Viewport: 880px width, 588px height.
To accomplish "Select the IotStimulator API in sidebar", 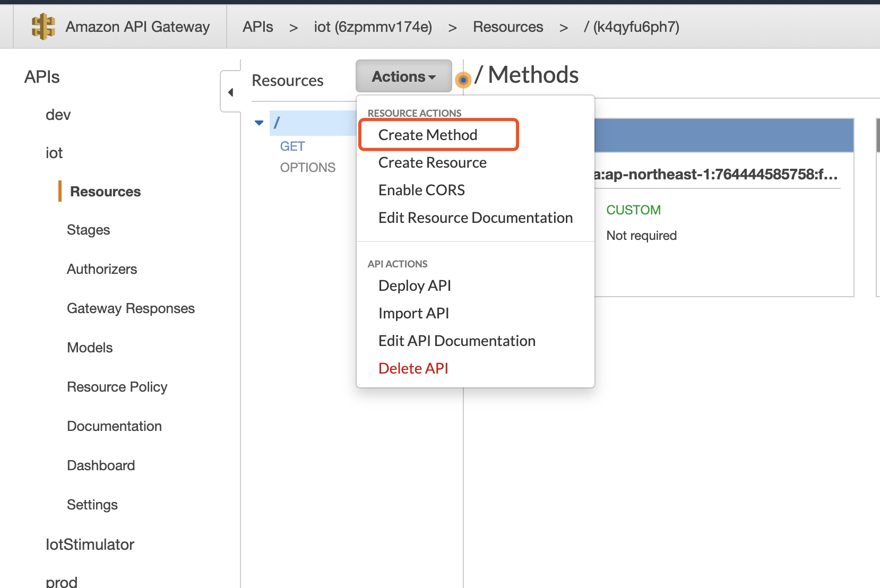I will point(90,544).
